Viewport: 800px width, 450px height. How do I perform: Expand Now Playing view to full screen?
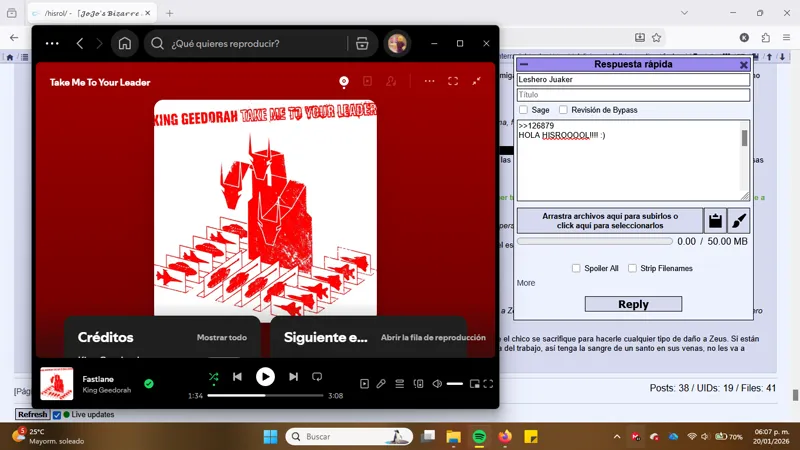[453, 81]
